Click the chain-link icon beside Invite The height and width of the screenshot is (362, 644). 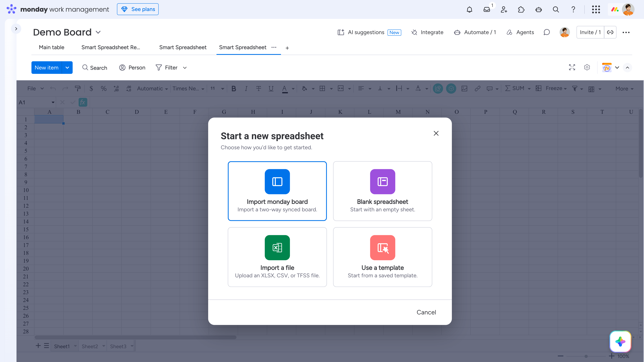click(x=610, y=32)
